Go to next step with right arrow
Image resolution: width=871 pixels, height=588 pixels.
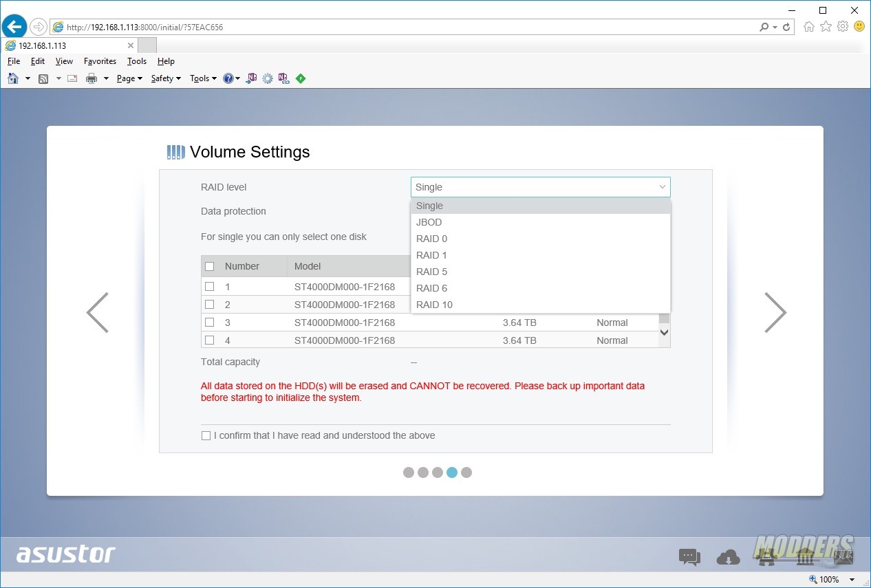tap(775, 312)
